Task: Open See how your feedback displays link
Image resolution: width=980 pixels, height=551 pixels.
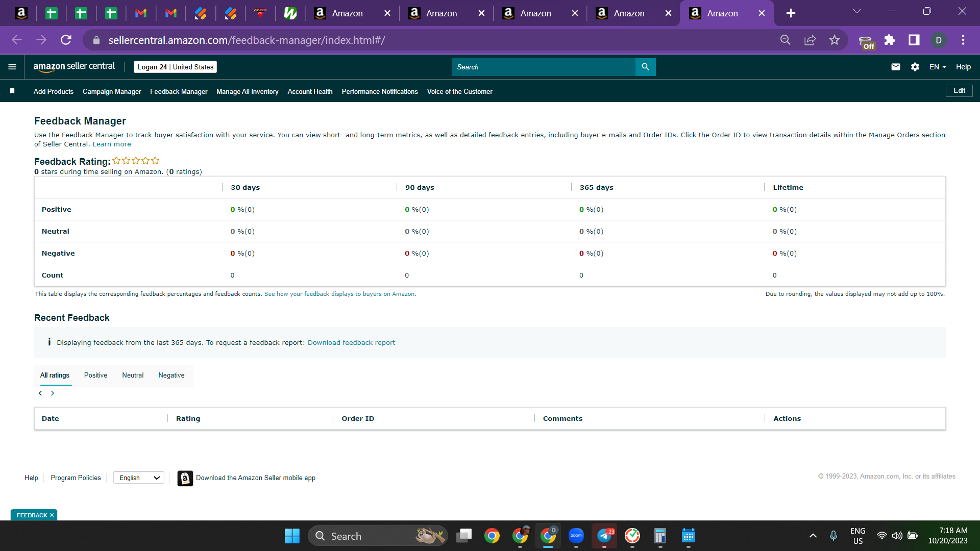Action: point(340,294)
